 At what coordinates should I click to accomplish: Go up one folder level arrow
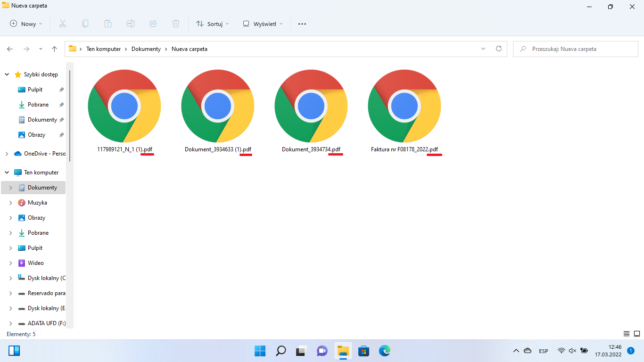click(x=55, y=49)
